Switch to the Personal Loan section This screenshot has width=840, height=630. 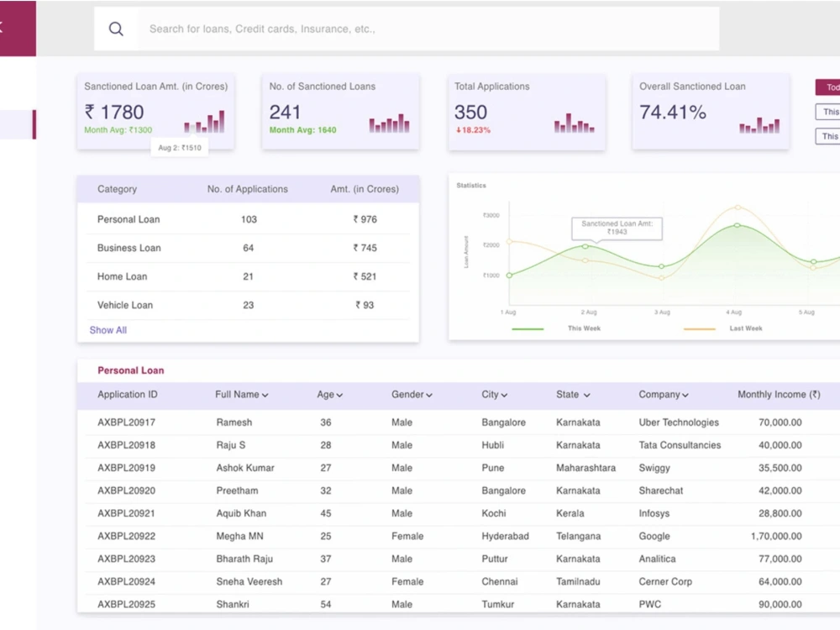[130, 370]
